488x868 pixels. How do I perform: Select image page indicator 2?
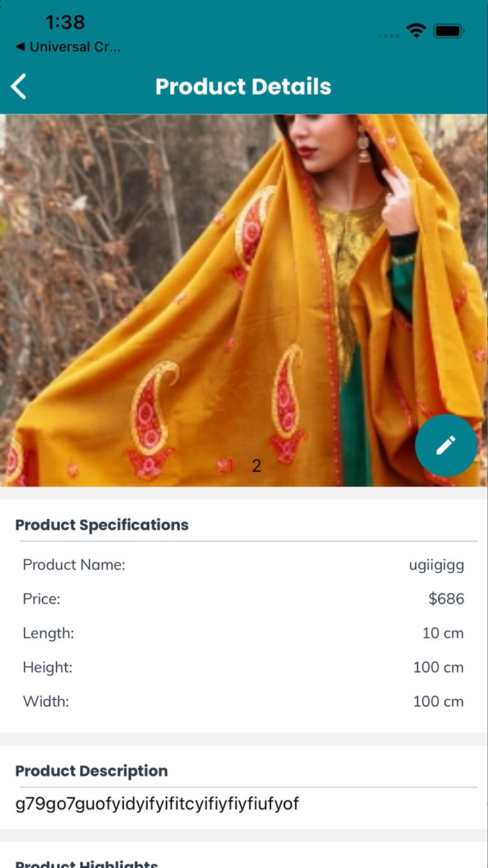(x=257, y=465)
